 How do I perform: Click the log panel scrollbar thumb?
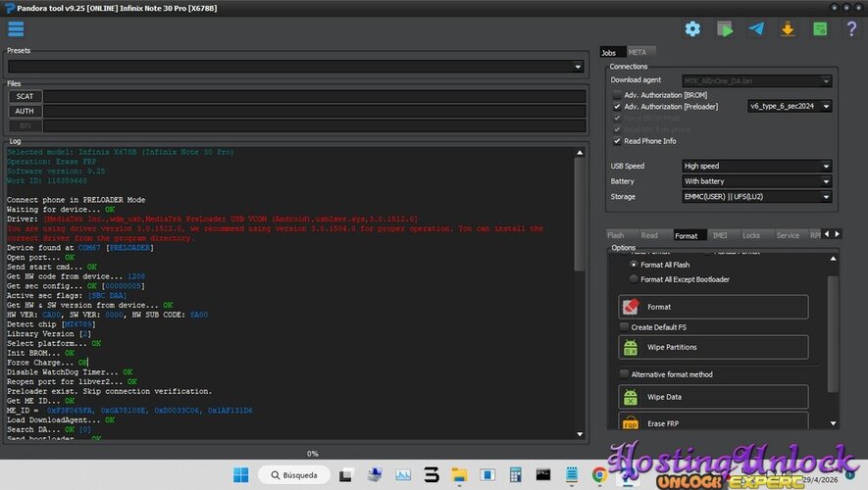click(580, 215)
